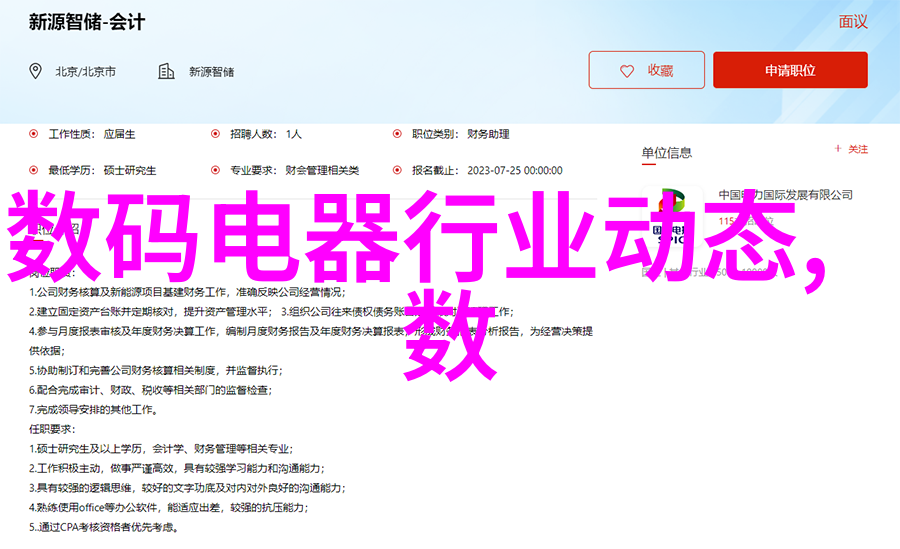Open company link 中国电力国际发展有限公司
The width and height of the screenshot is (900, 549).
pos(785,195)
